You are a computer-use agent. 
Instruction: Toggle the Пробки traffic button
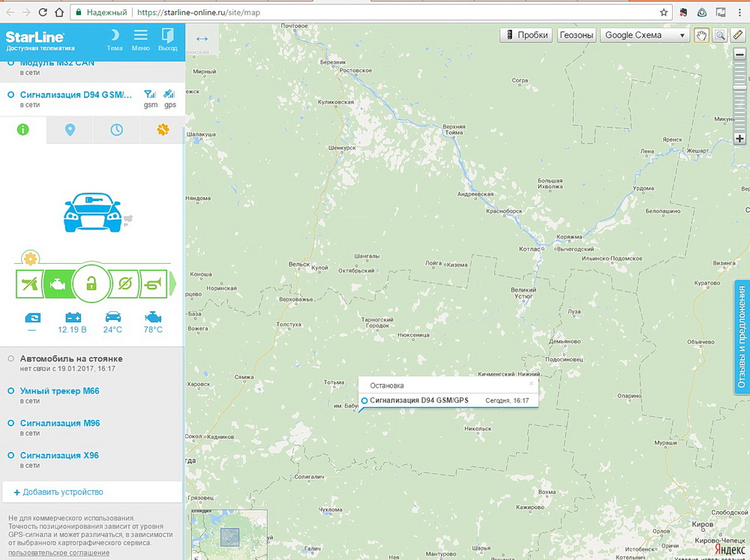click(526, 35)
